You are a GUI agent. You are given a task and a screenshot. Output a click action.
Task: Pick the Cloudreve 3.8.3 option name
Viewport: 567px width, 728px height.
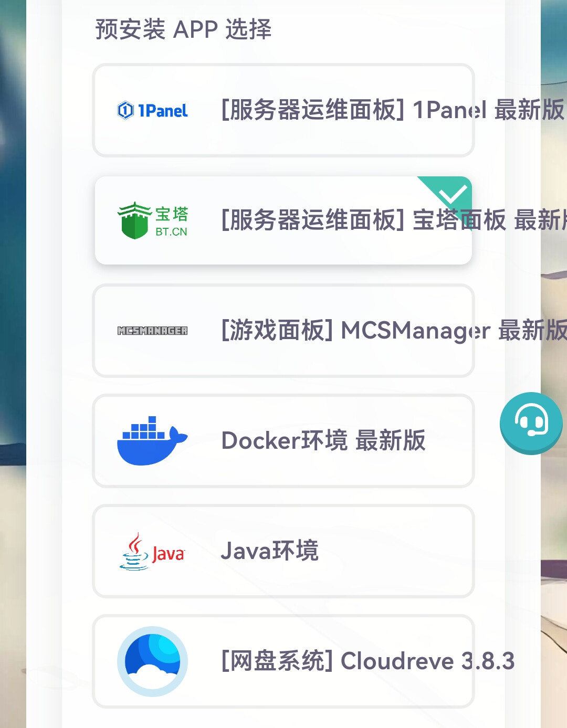tap(427, 661)
